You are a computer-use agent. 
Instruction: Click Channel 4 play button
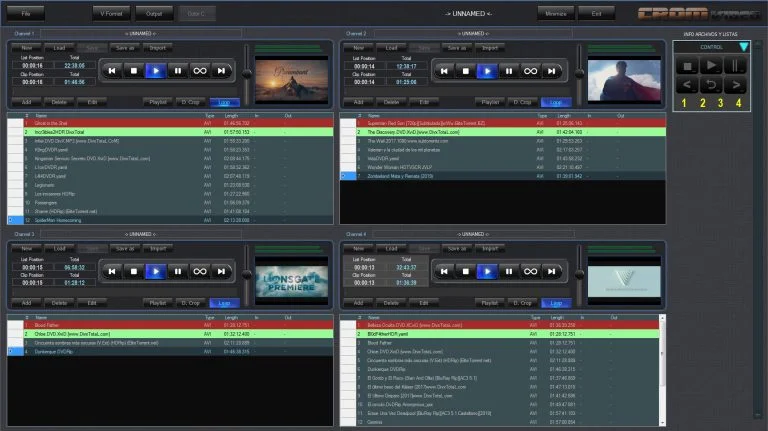(x=487, y=271)
